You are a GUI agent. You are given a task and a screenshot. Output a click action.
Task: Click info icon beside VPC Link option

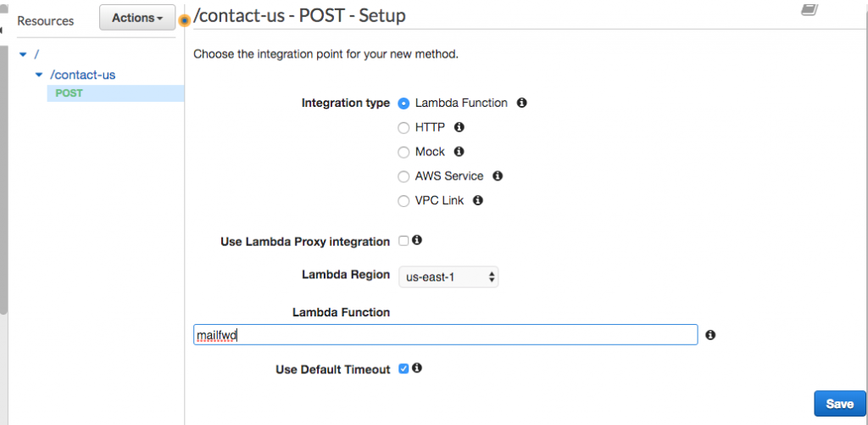(478, 201)
